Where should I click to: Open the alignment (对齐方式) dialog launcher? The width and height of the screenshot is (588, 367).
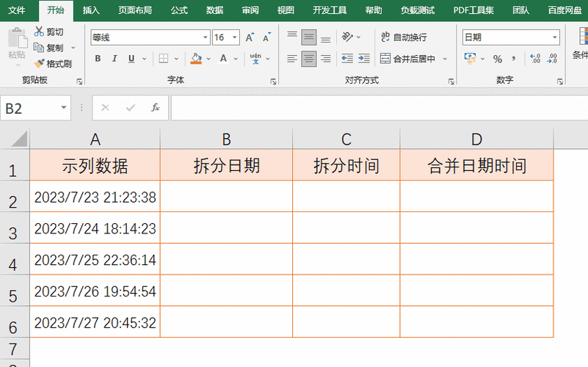coord(451,81)
